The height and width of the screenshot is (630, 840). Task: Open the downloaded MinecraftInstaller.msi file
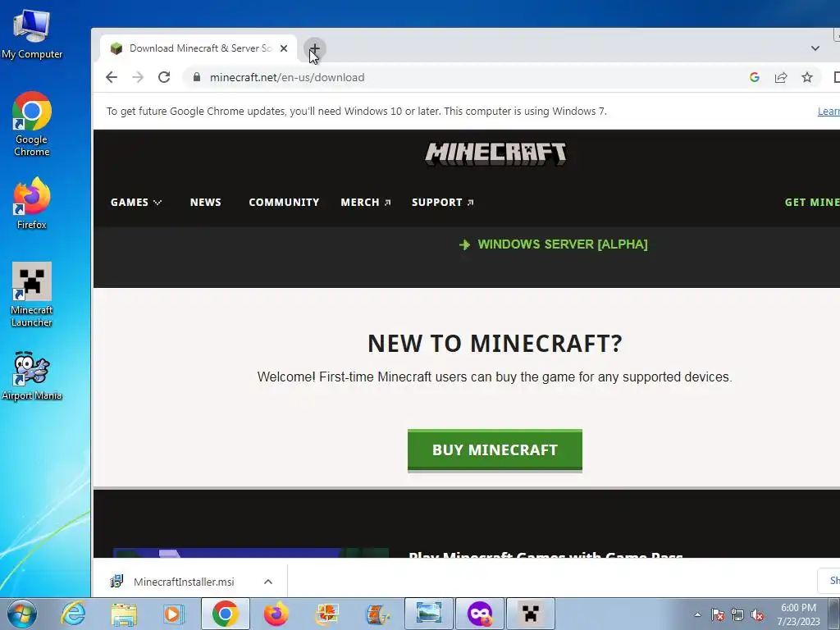(x=184, y=582)
